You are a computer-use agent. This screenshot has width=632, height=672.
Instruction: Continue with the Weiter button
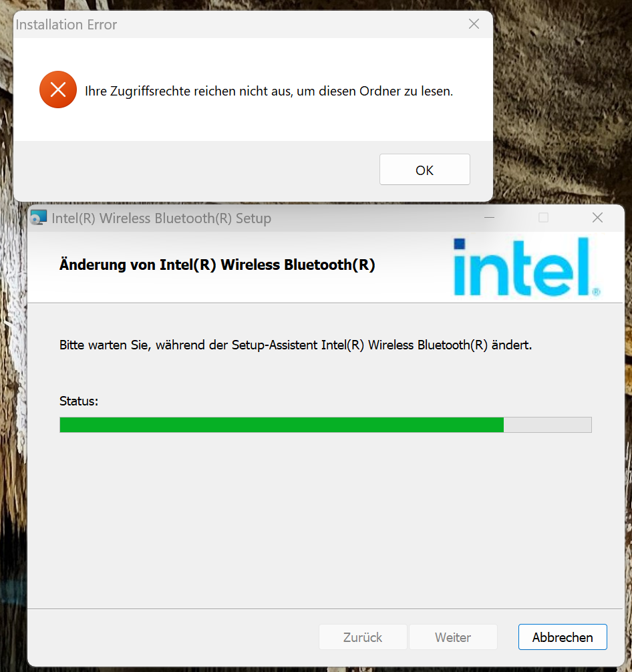(453, 637)
